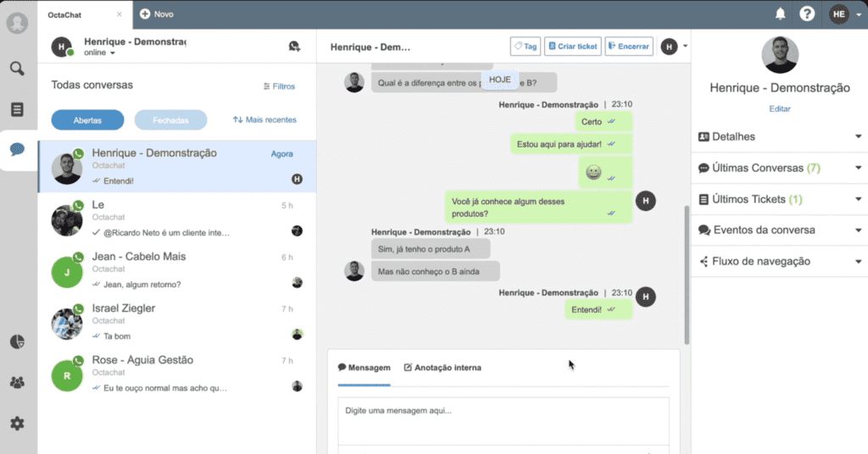This screenshot has height=454, width=868.
Task: Click message 'Mas não conheço o B ainda'
Action: click(435, 272)
